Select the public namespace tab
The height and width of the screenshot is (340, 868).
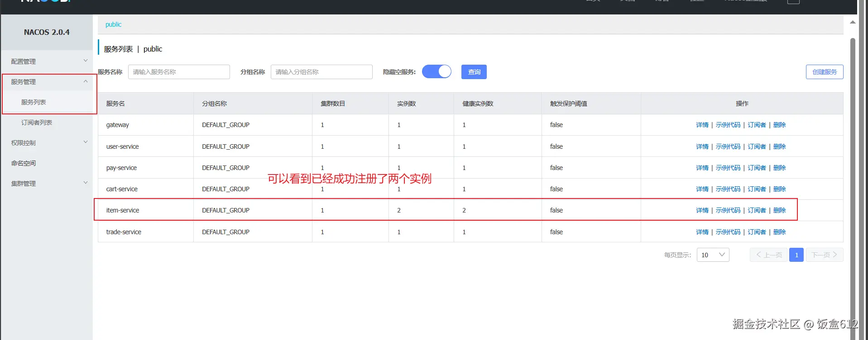113,24
